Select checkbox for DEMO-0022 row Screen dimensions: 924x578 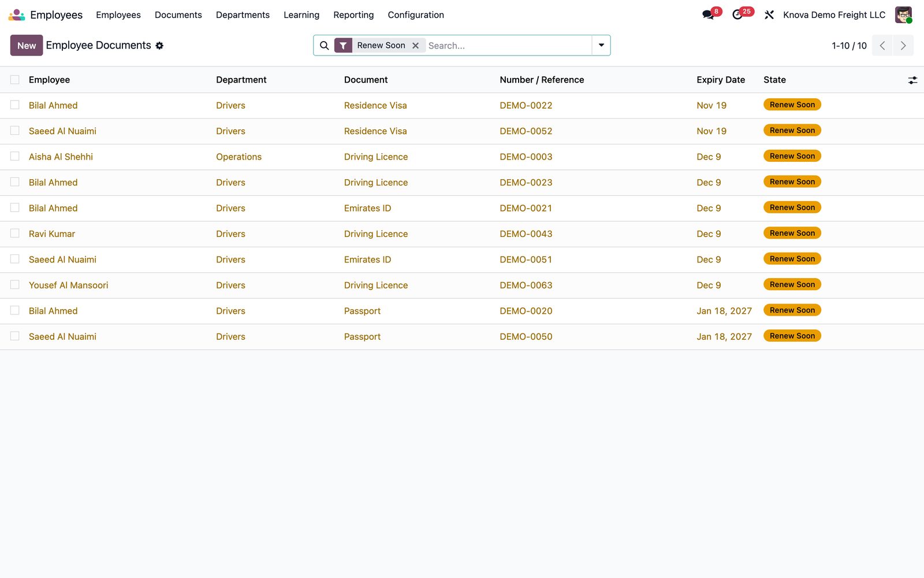15,105
